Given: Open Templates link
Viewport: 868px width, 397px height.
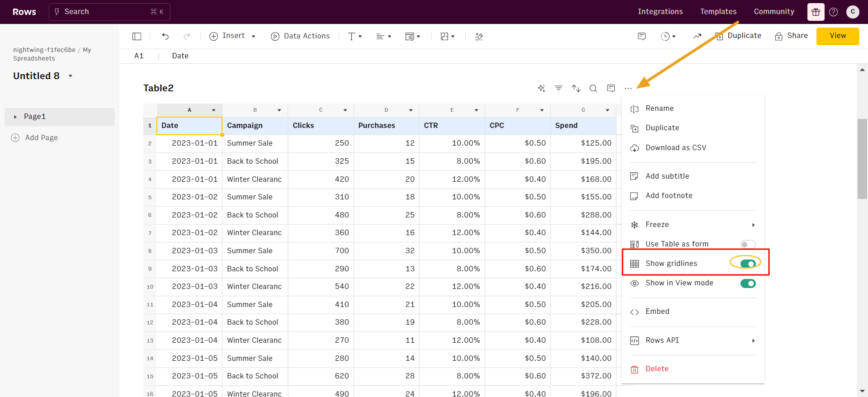Looking at the screenshot, I should [x=718, y=12].
